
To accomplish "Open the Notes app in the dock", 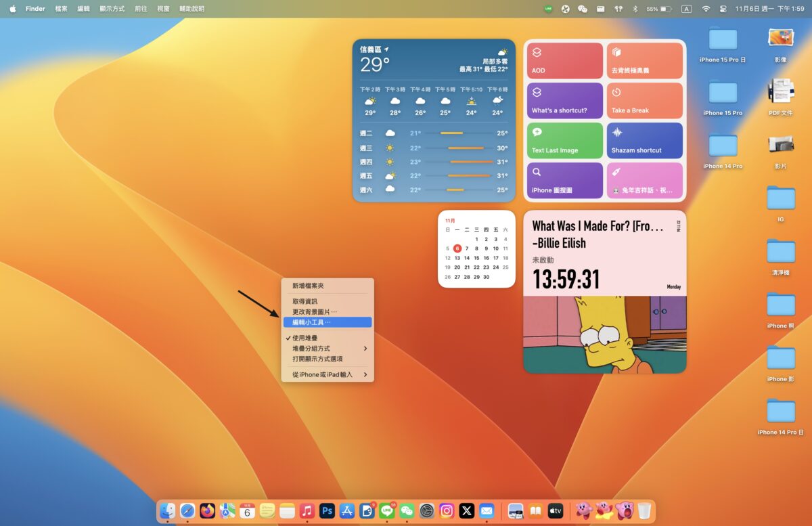I will 288,510.
